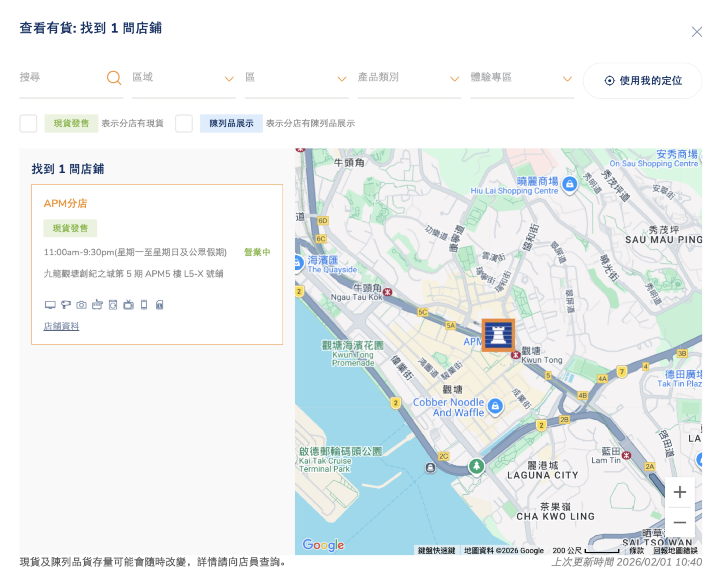Click the Google logo on map
Image resolution: width=720 pixels, height=580 pixels.
[323, 545]
